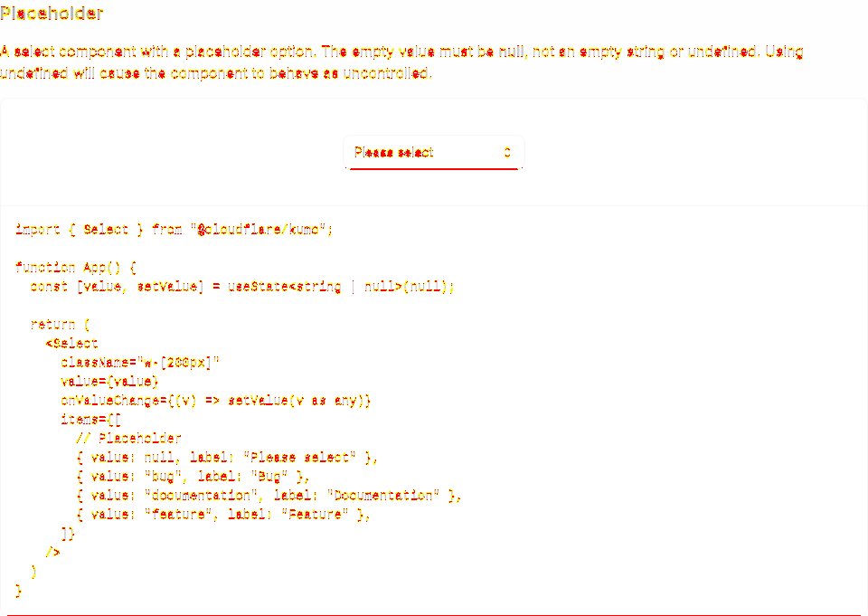Click the useState<string | null> code line
This screenshot has width=868, height=616.
[242, 287]
